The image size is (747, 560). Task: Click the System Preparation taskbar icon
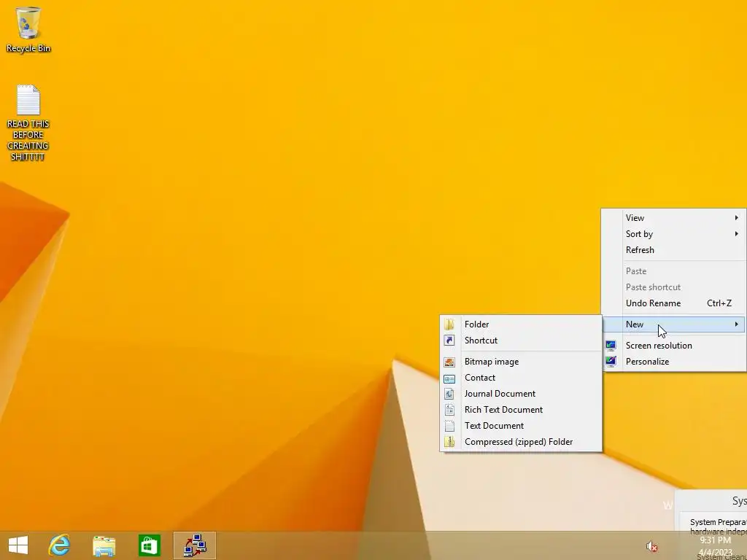[195, 545]
